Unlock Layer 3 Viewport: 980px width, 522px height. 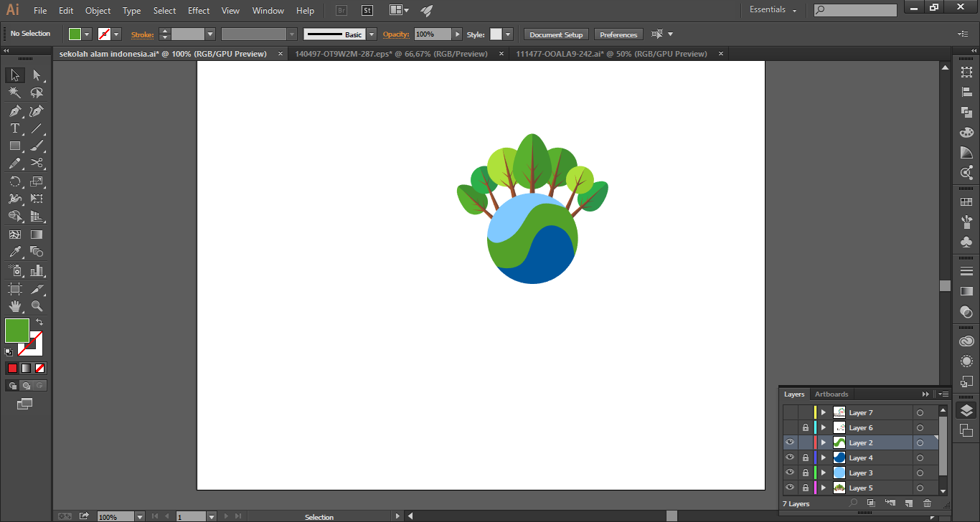tap(805, 472)
